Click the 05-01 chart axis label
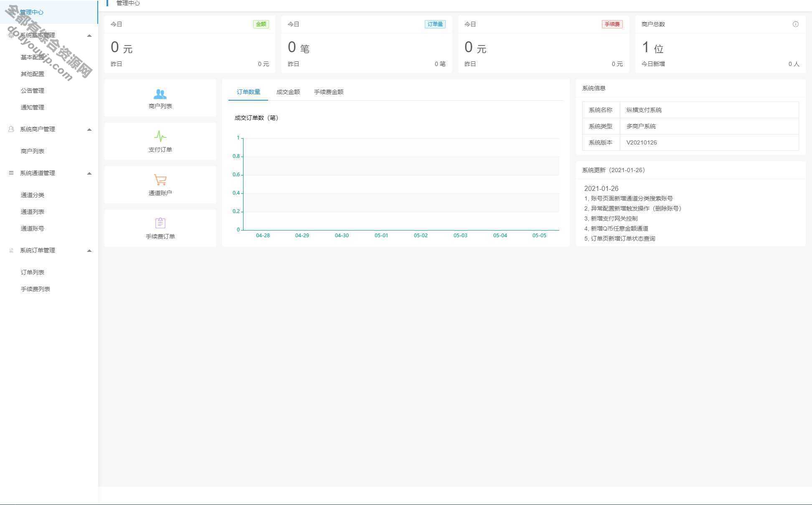 (381, 236)
